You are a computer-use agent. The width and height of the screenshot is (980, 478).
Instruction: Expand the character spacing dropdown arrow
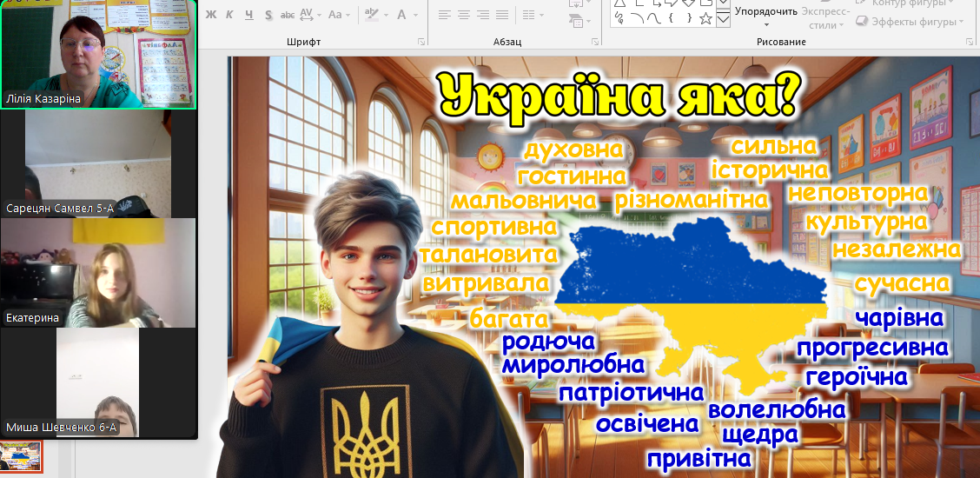(319, 15)
